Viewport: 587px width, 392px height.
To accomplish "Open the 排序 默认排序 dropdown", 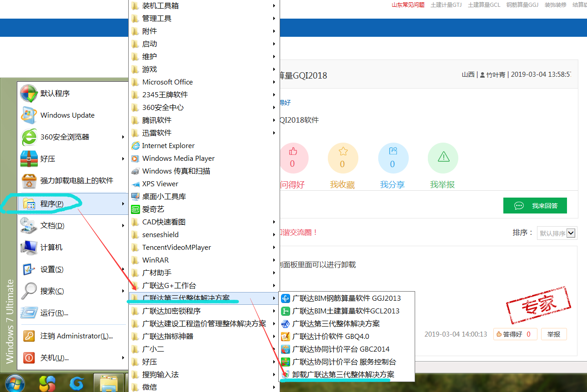I will point(557,233).
